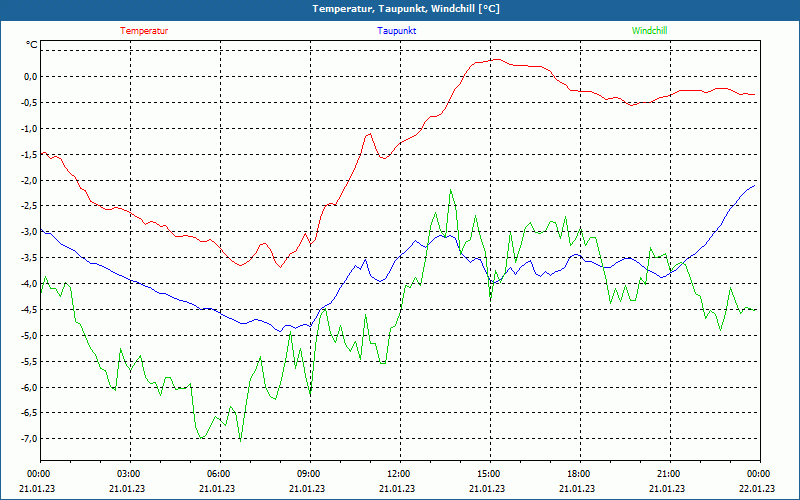Click the -2,5 y-axis value
800x500 pixels.
(30, 206)
